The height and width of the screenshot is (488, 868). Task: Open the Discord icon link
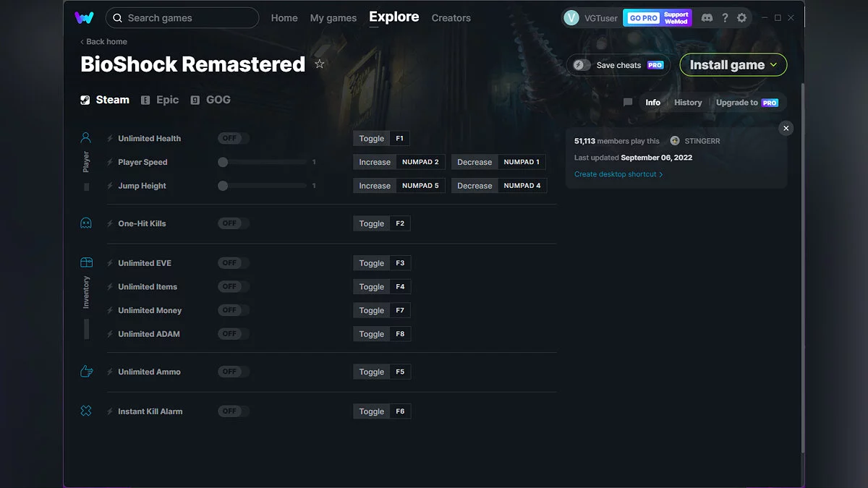coord(707,17)
